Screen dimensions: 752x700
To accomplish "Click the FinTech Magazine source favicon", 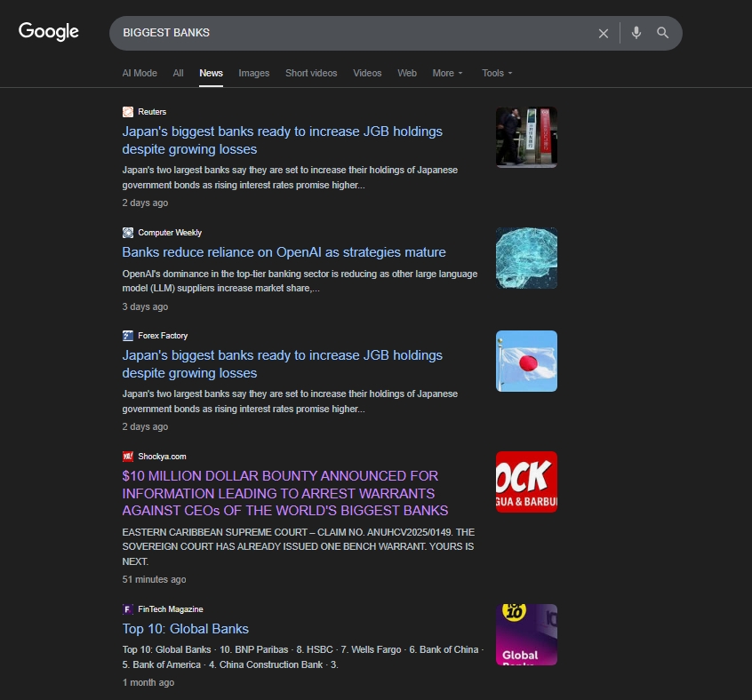I will tap(128, 609).
